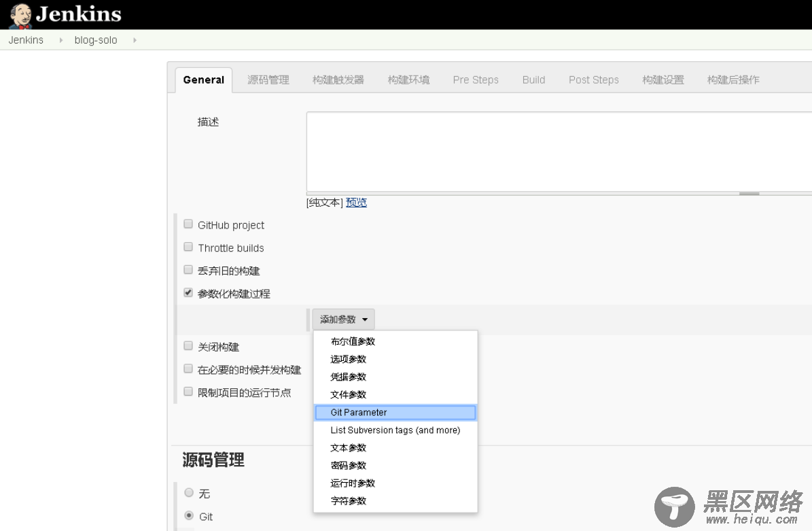Go to Jenkins breadcrumb root
Image resolution: width=812 pixels, height=531 pixels.
pyautogui.click(x=26, y=40)
